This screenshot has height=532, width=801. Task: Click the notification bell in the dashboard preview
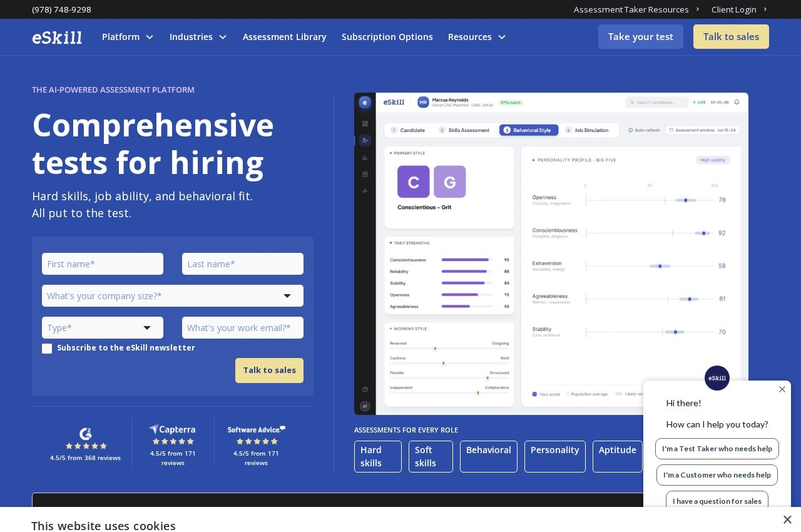pyautogui.click(x=737, y=102)
